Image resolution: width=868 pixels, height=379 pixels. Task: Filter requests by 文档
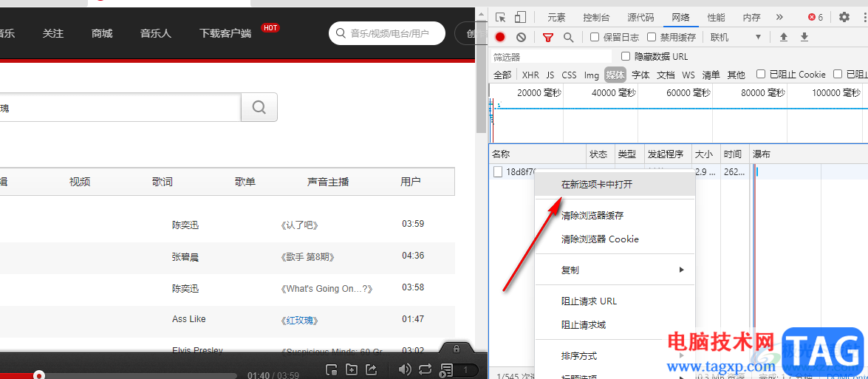[666, 75]
